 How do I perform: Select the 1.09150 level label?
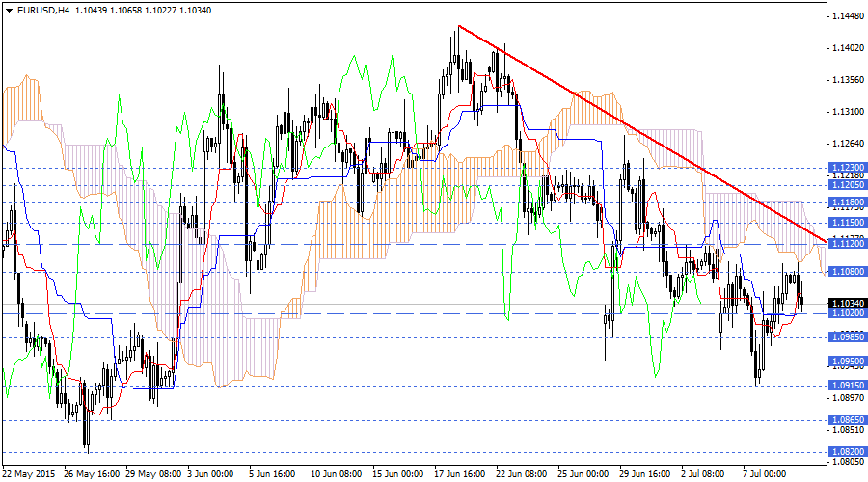(846, 386)
